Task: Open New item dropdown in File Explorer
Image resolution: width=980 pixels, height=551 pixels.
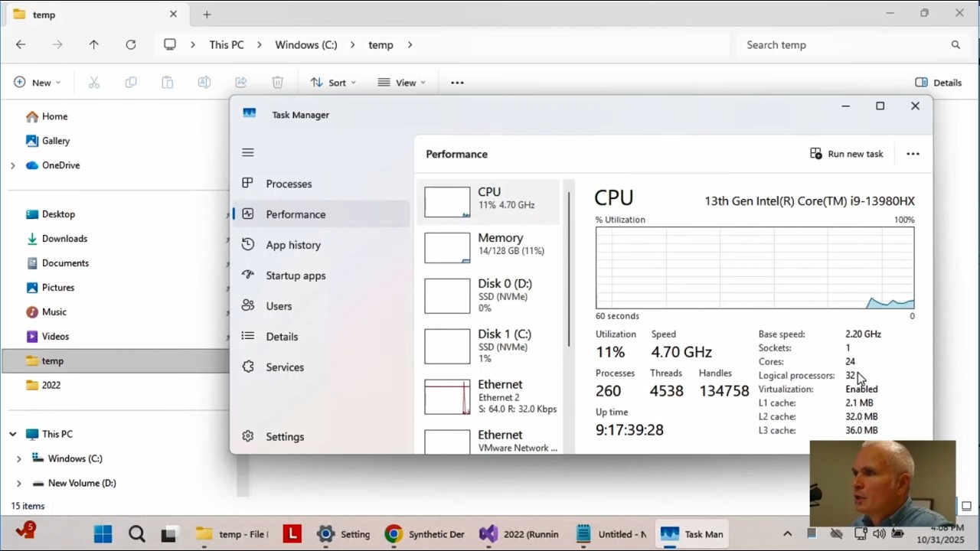Action: (37, 83)
